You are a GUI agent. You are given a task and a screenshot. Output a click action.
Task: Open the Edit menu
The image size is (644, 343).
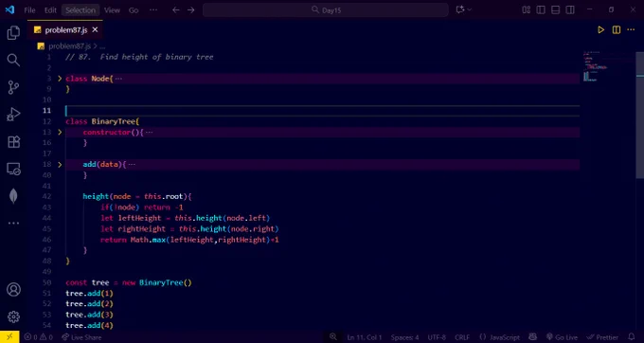[50, 10]
